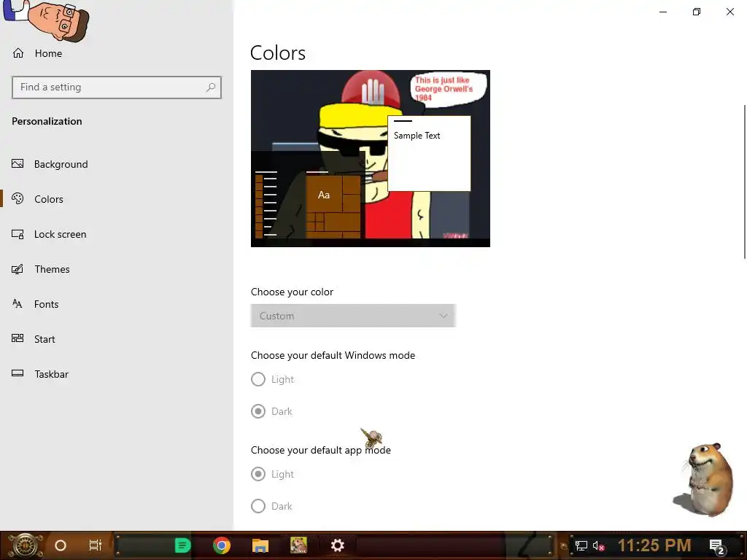This screenshot has width=747, height=560.
Task: Click 'Choose your default Windows mode' label
Action: 333,356
